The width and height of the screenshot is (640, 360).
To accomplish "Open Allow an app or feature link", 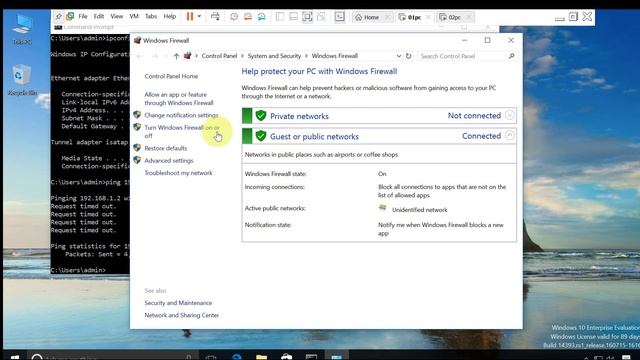I will point(179,99).
